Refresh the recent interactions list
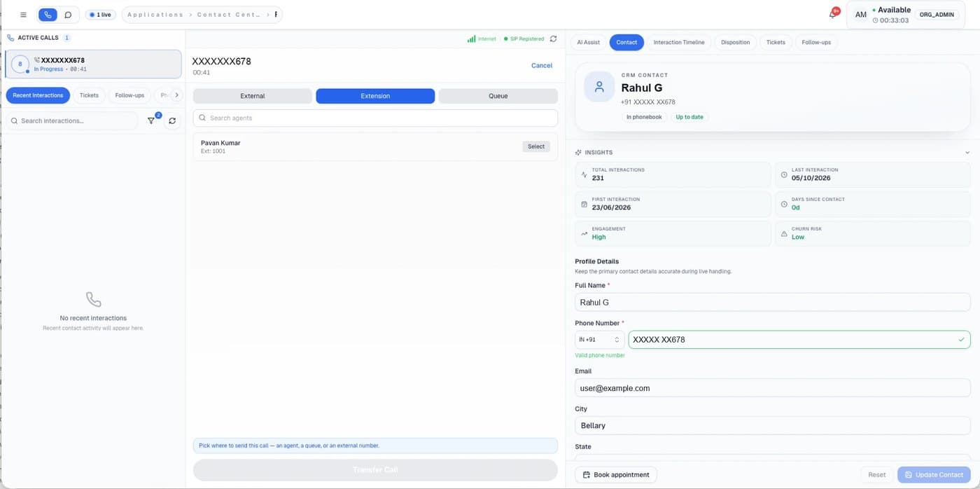980x489 pixels. 172,120
